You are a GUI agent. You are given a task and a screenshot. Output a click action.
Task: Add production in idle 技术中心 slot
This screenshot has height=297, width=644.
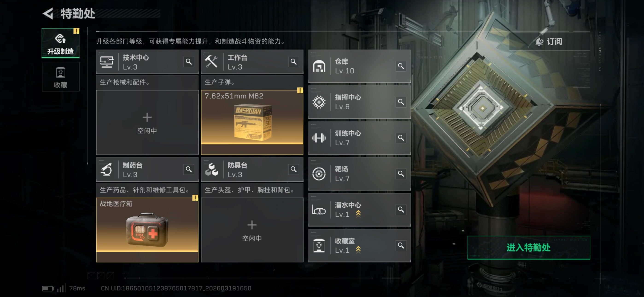click(147, 122)
